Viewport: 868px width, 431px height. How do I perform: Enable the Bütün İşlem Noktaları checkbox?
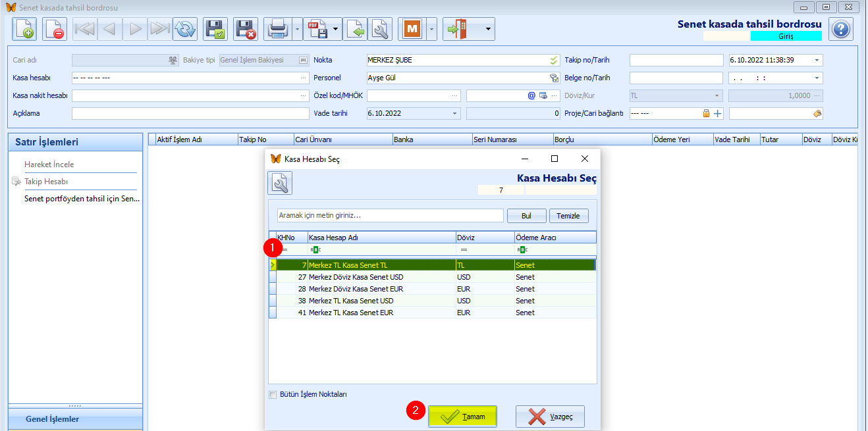(x=273, y=395)
